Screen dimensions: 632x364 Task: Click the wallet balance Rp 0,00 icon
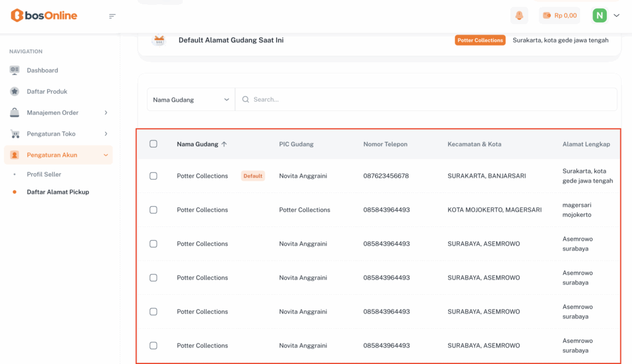pos(547,15)
